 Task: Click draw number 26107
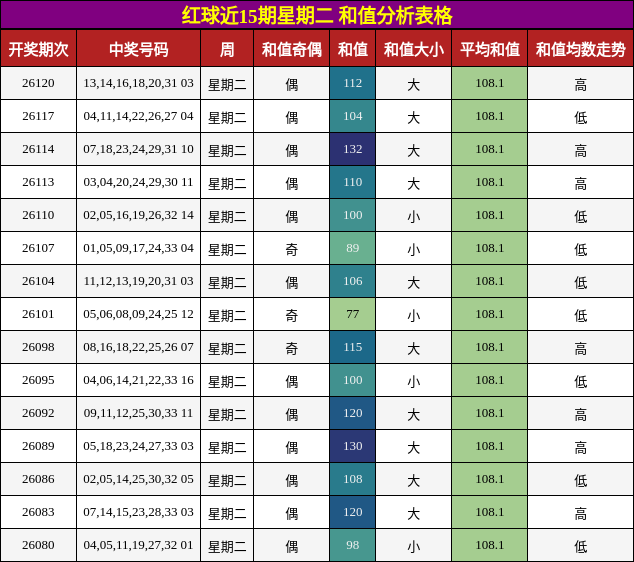(38, 248)
